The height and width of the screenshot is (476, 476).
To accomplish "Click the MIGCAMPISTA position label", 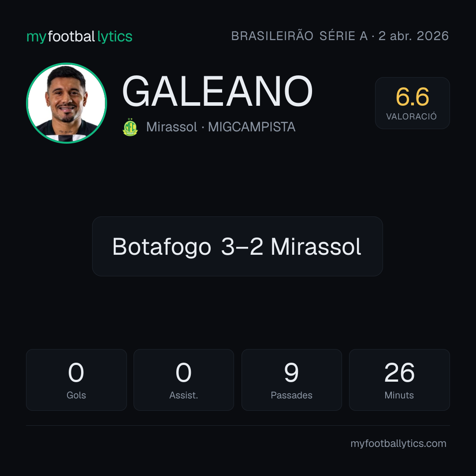I will (252, 127).
